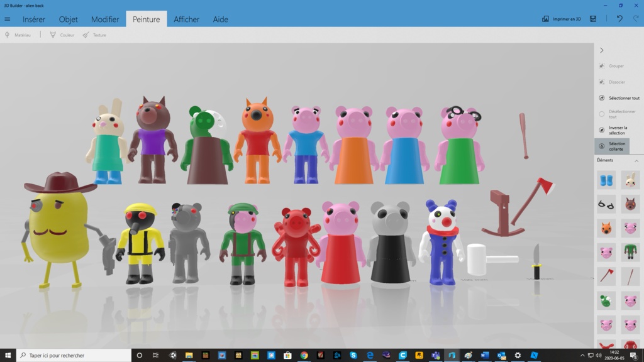The width and height of the screenshot is (644, 362).
Task: Open Microsoft Edge from the taskbar
Action: [370, 355]
